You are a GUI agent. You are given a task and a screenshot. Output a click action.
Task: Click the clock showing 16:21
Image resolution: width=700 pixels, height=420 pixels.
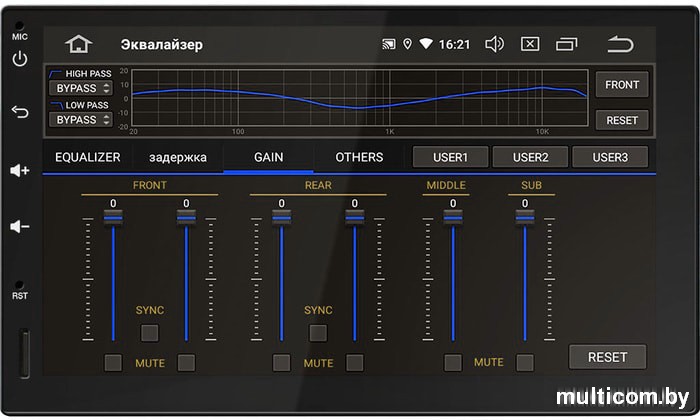(x=454, y=44)
